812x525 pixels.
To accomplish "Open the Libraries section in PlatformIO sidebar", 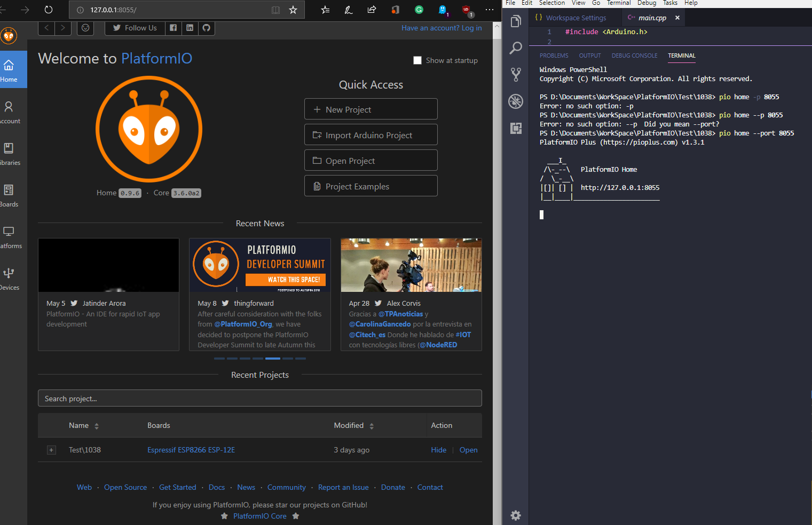I will coord(9,153).
